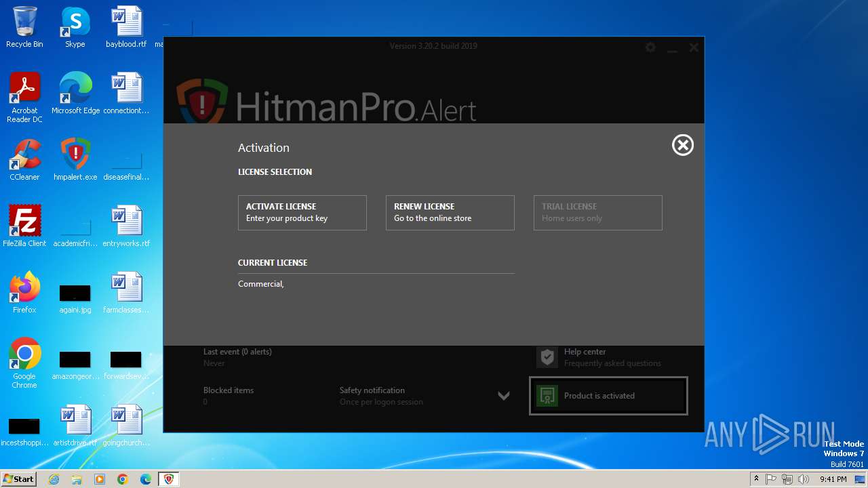Click the 9:41 PM system clock

tap(833, 479)
